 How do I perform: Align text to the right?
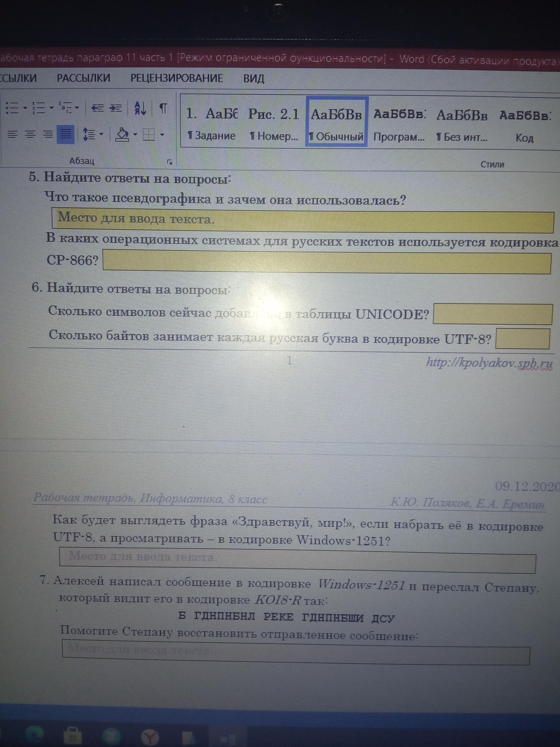coord(48,135)
